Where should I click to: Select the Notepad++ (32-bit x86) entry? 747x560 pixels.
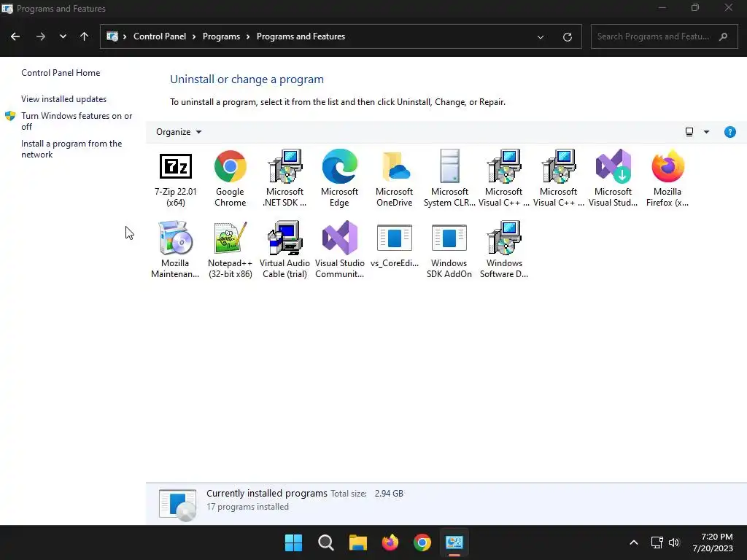tap(230, 249)
